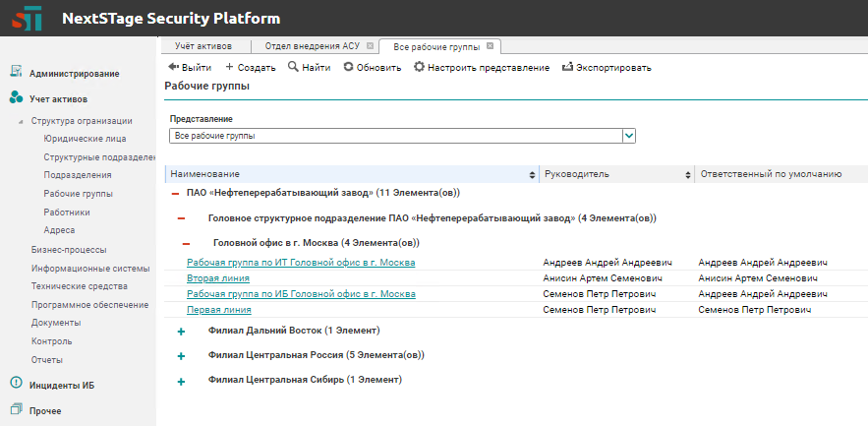868x426 pixels.
Task: Open Администрирование sidebar section
Action: pos(74,73)
